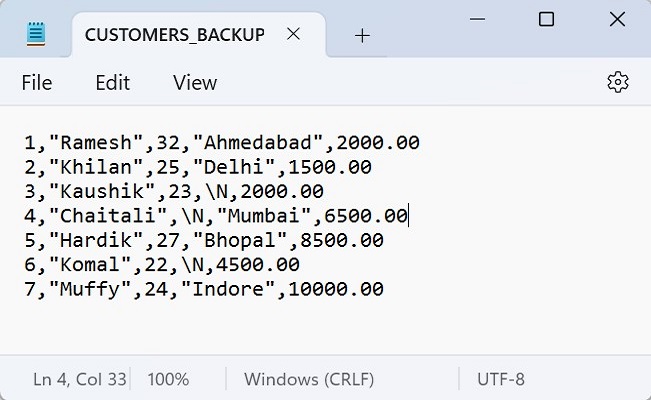The width and height of the screenshot is (651, 400).
Task: Click the Windows (CRLF) line ending indicator
Action: click(x=309, y=380)
